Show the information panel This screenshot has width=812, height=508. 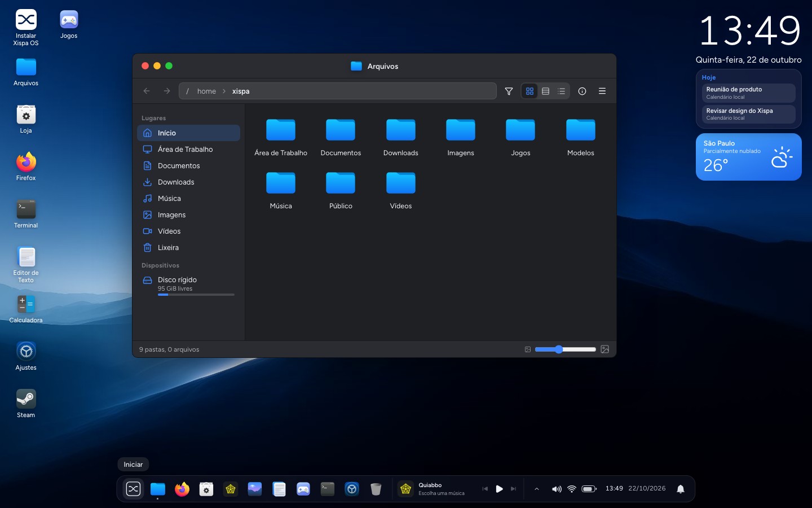pos(582,91)
